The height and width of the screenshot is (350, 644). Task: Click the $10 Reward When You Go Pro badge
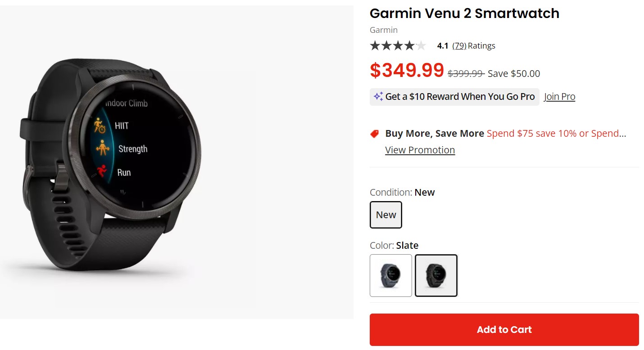pyautogui.click(x=459, y=96)
